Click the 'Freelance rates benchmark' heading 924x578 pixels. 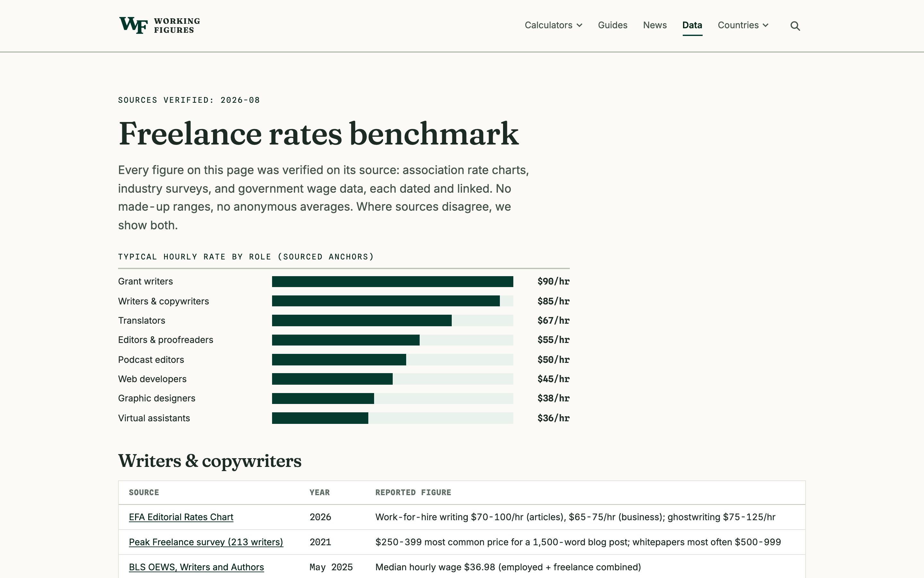[319, 133]
